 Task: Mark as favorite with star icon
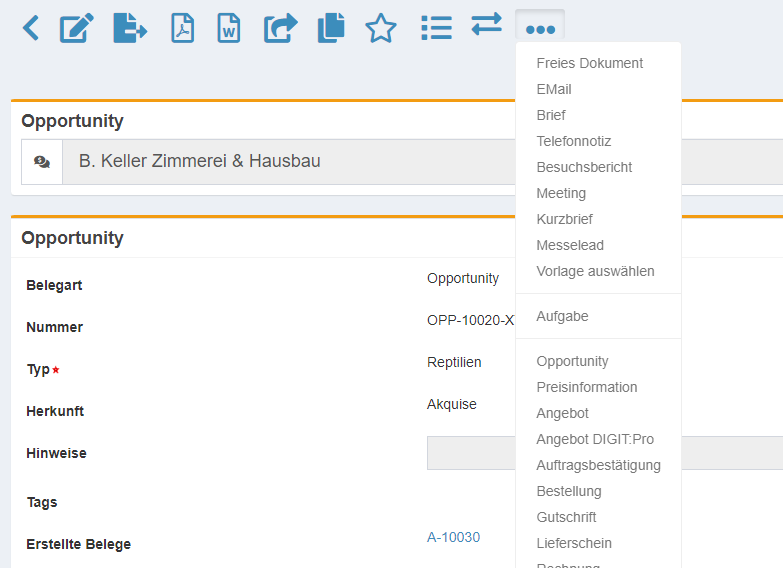[x=381, y=28]
